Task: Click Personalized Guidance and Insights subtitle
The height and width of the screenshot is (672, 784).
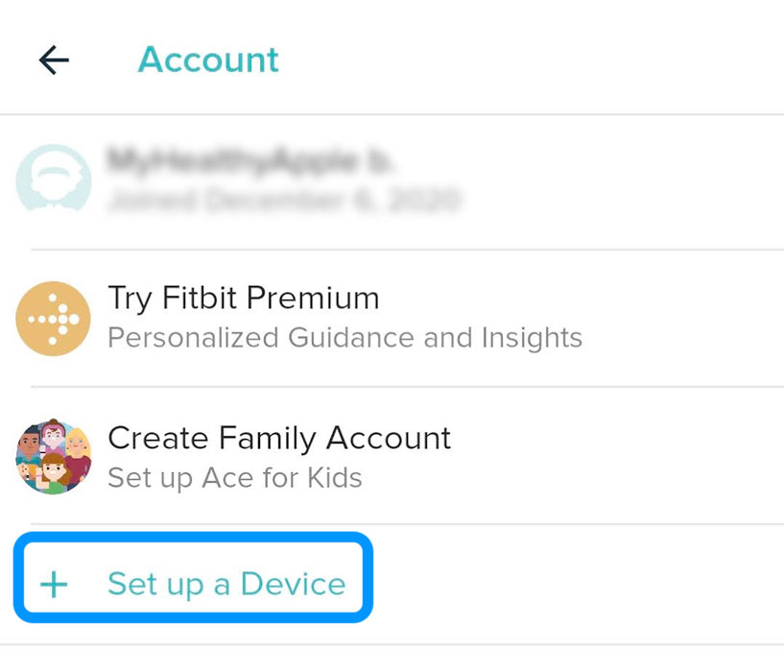Action: (x=344, y=338)
